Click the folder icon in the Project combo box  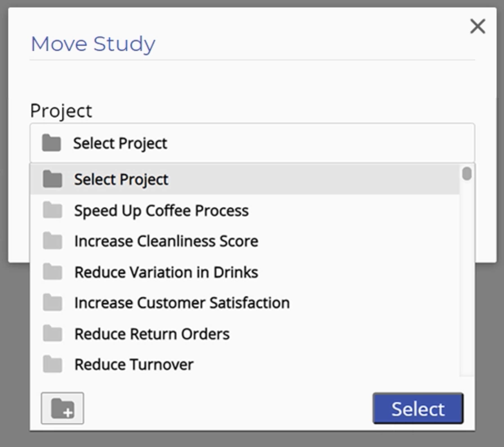pyautogui.click(x=51, y=143)
